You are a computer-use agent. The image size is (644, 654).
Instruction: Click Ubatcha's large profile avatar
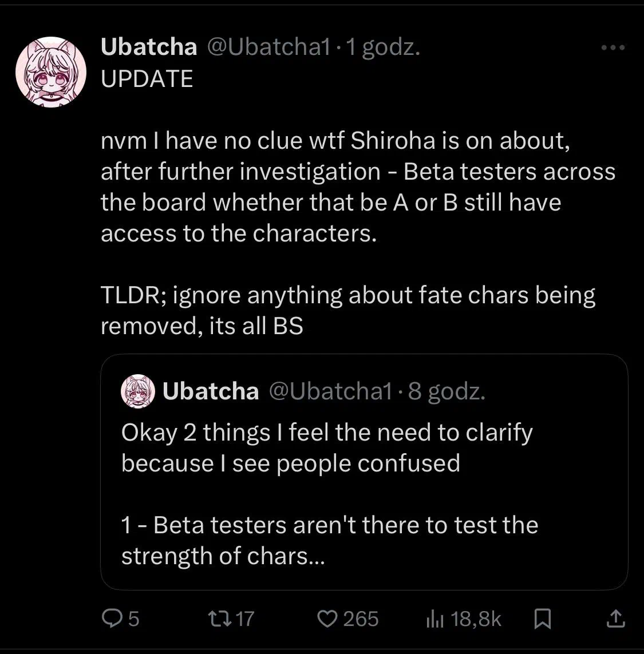[51, 72]
